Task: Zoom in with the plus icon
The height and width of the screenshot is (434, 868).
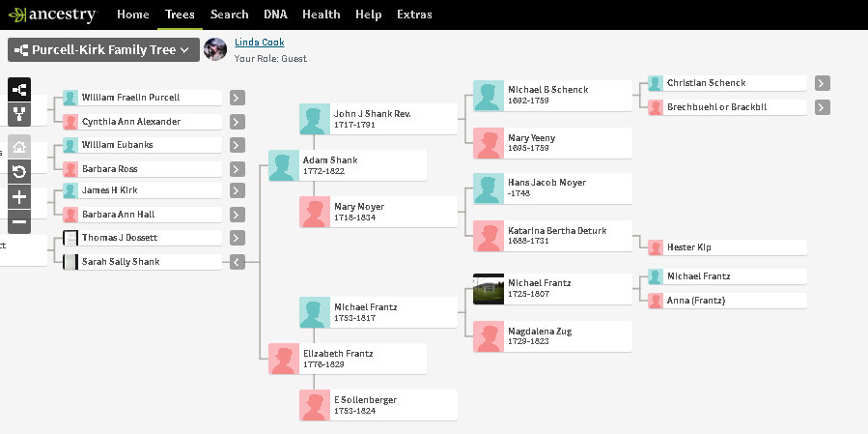Action: pos(19,197)
